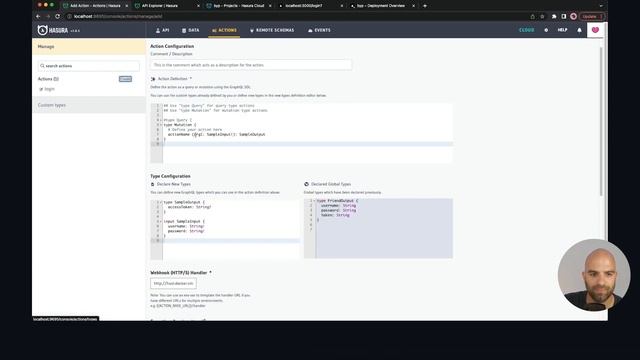
Task: Click the 'token: String' line in global types
Action: (x=335, y=215)
